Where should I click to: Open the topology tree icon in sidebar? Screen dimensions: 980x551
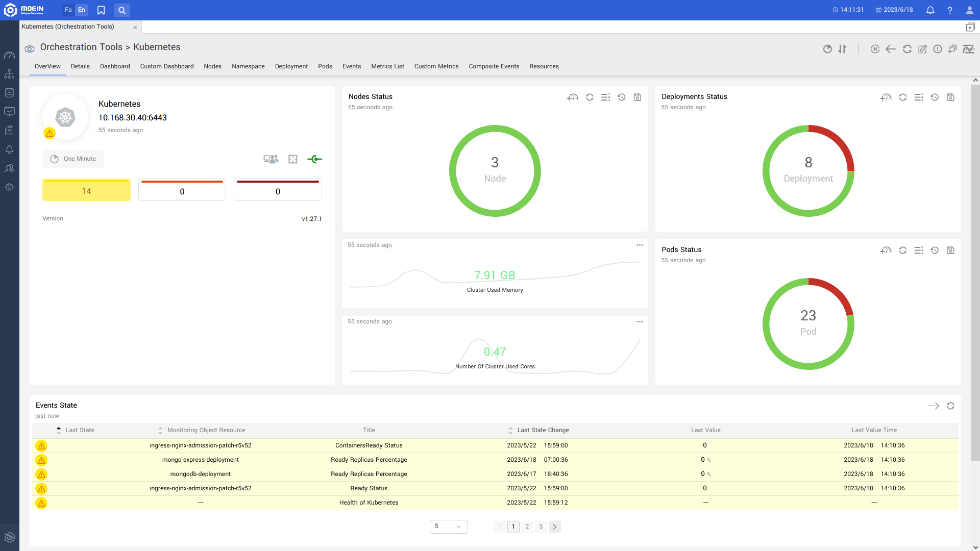(x=9, y=74)
